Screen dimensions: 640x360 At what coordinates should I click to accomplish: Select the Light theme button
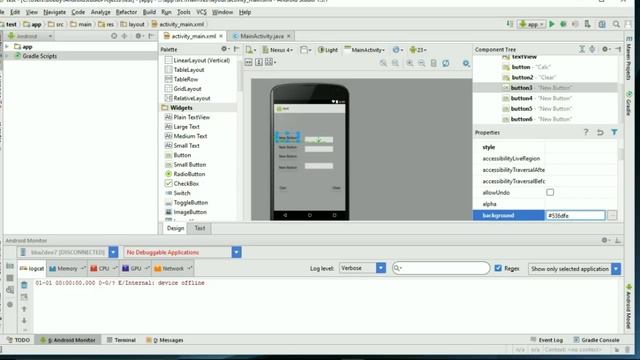click(328, 50)
